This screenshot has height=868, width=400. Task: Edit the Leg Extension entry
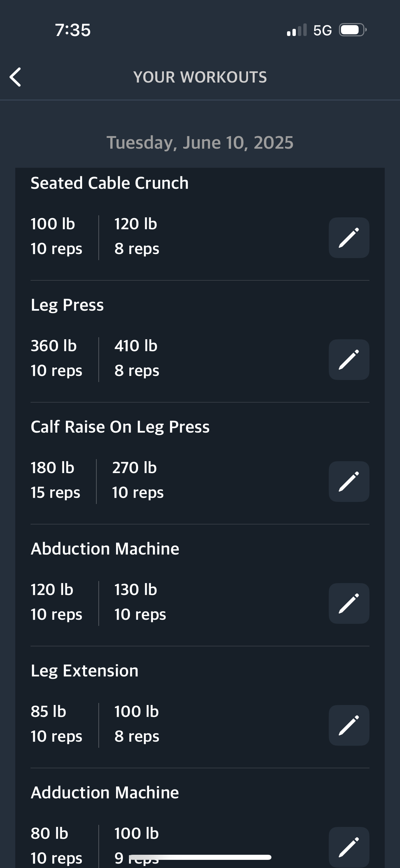pos(349,725)
